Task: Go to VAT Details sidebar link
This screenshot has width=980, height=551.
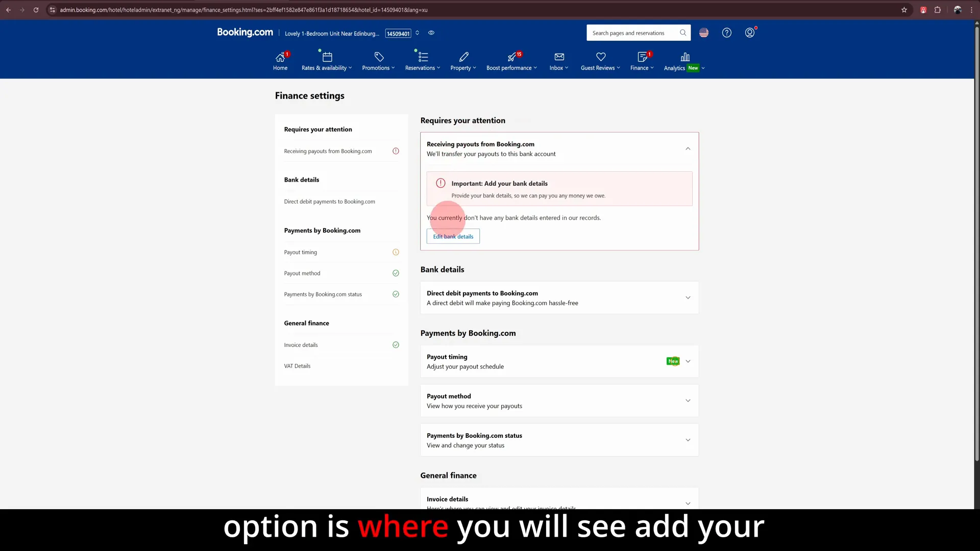Action: pyautogui.click(x=297, y=366)
